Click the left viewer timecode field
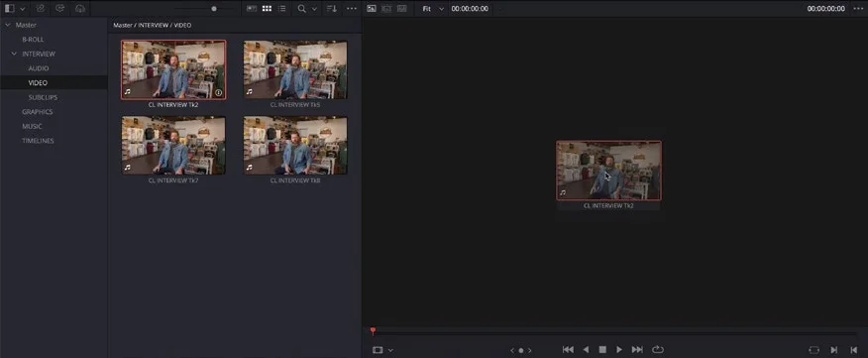 point(470,9)
